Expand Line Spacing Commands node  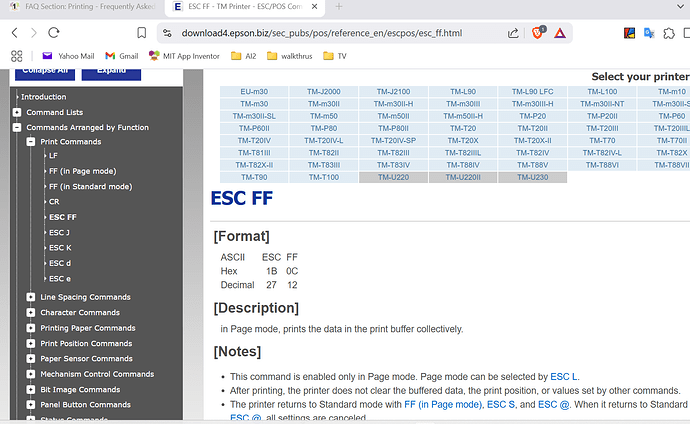pyautogui.click(x=31, y=297)
